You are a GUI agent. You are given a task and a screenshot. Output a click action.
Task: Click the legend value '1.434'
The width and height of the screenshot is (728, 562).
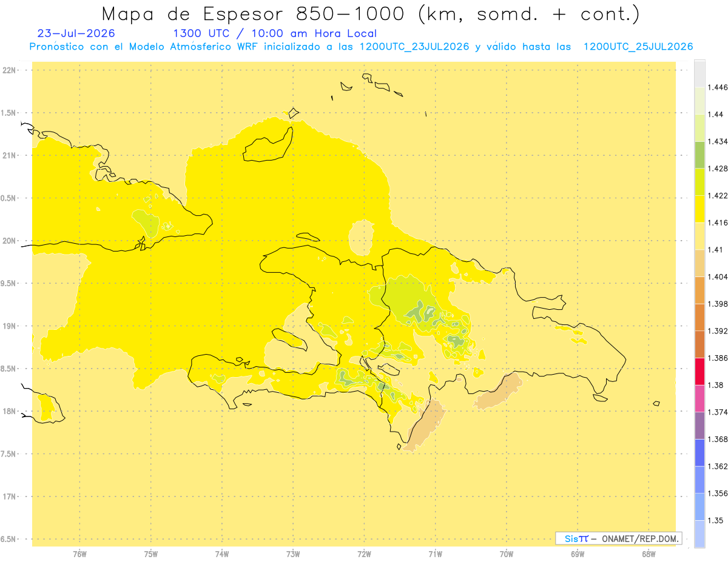[x=718, y=141]
